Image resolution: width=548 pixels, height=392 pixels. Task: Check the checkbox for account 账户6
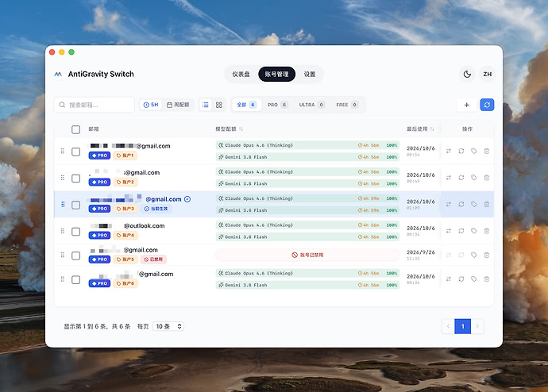click(75, 279)
